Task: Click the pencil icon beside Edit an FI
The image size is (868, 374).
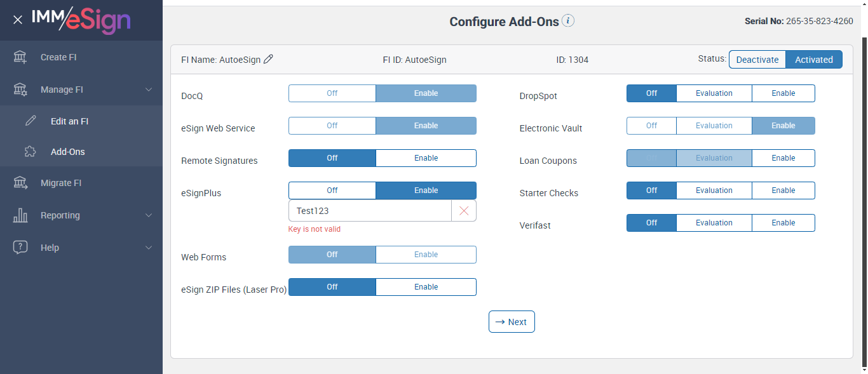Action: coord(31,121)
